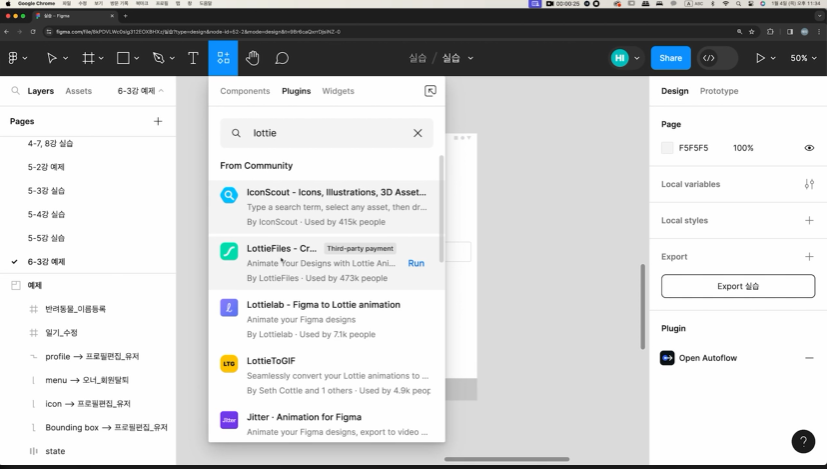827x469 pixels.
Task: Switch to the Widgets tab
Action: (x=338, y=91)
